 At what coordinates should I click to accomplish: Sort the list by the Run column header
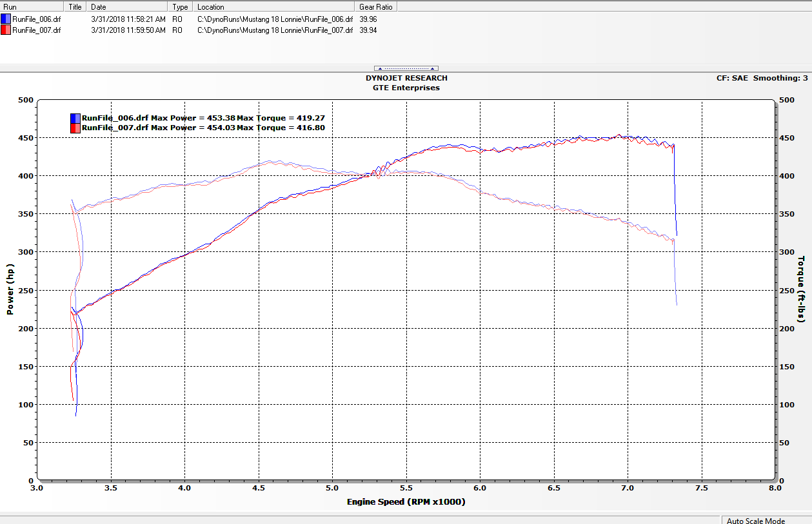(x=33, y=6)
